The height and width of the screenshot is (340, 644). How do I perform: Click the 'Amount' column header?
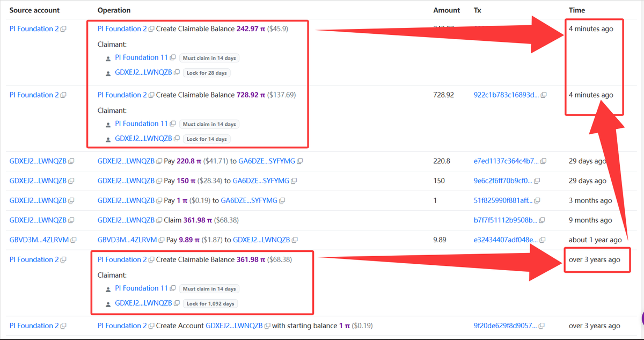(x=447, y=10)
